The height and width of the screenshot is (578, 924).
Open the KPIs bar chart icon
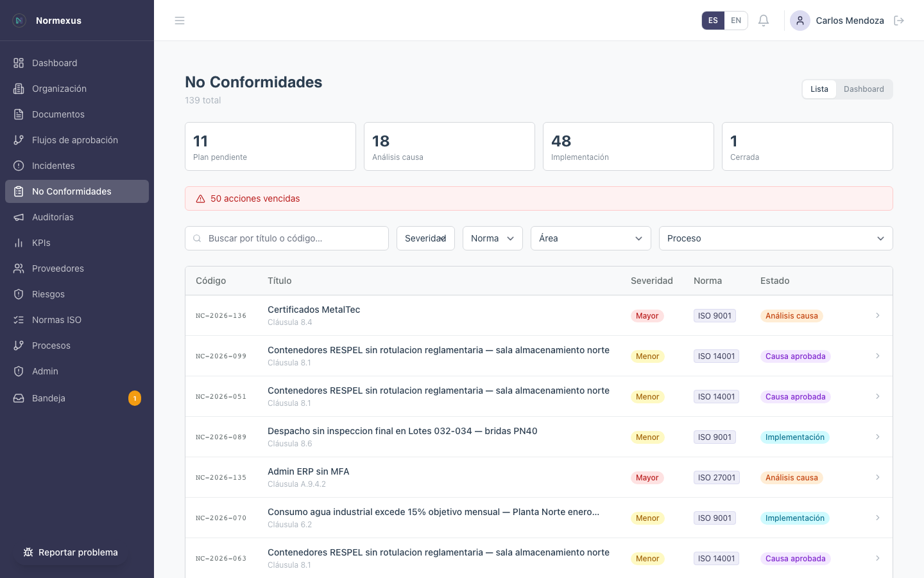coord(19,243)
